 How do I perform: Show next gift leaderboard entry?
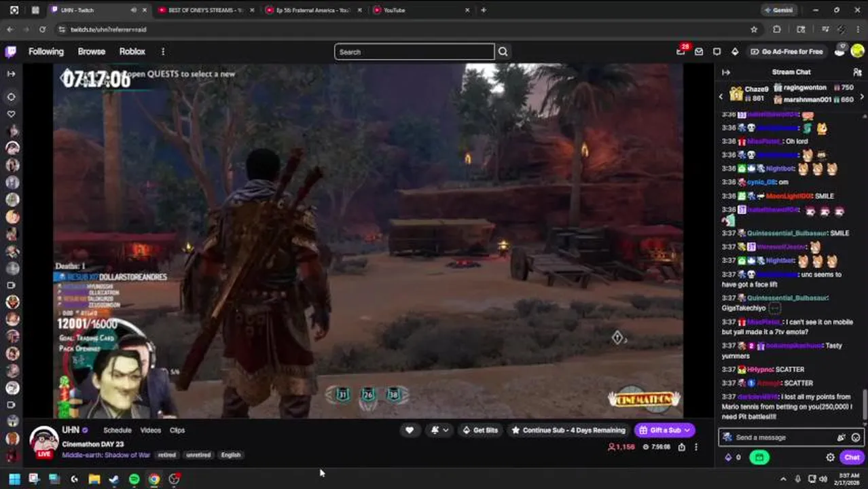coord(862,97)
